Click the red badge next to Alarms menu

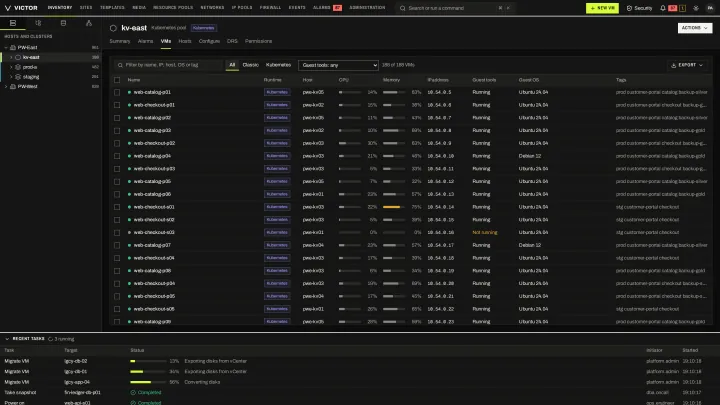click(338, 8)
